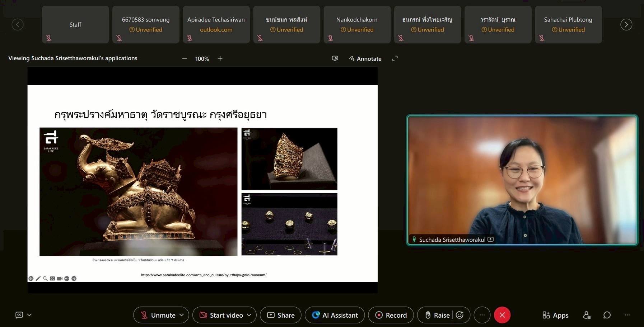The height and width of the screenshot is (327, 644).
Task: Open the participants panel icon
Action: (x=587, y=315)
